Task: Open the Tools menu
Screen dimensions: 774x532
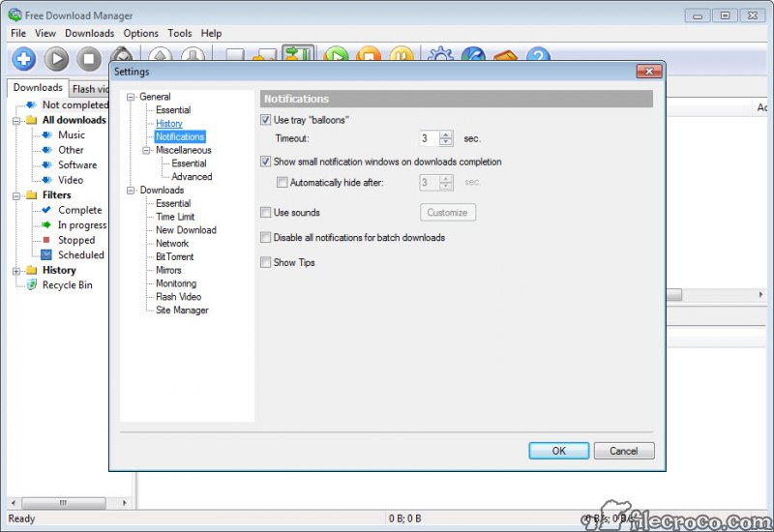Action: (180, 33)
